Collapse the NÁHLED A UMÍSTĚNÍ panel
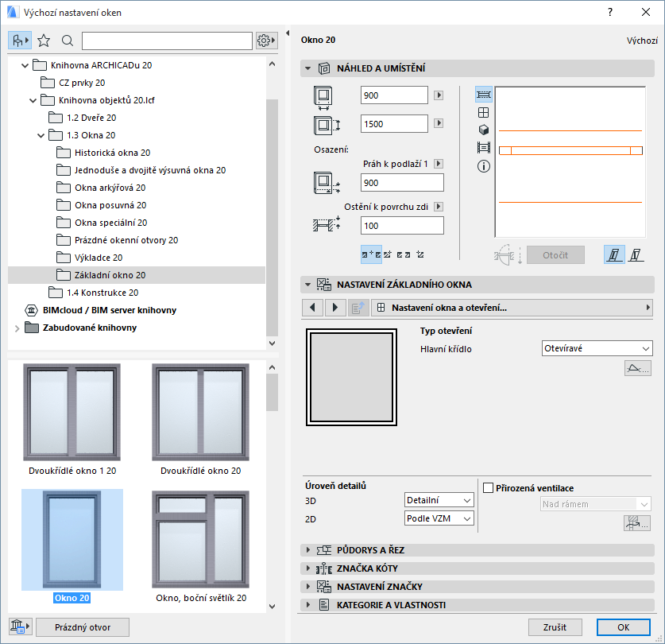Viewport: 665px width, 644px height. coord(308,68)
